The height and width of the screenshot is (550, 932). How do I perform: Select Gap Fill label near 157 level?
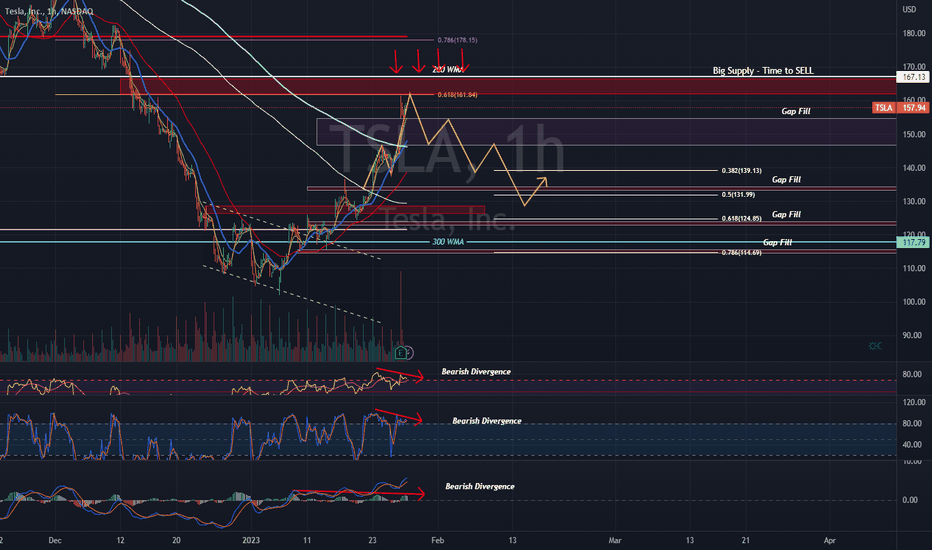coord(796,111)
